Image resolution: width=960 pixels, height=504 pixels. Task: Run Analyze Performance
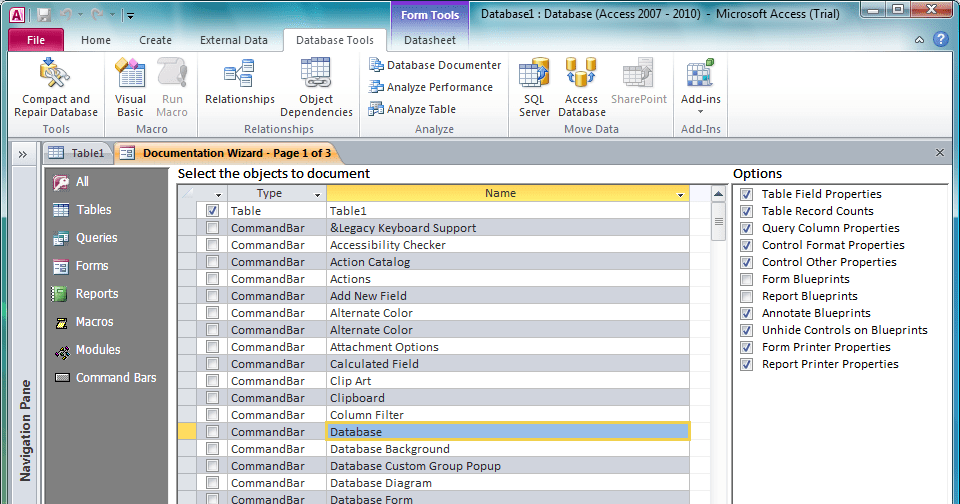pyautogui.click(x=430, y=87)
